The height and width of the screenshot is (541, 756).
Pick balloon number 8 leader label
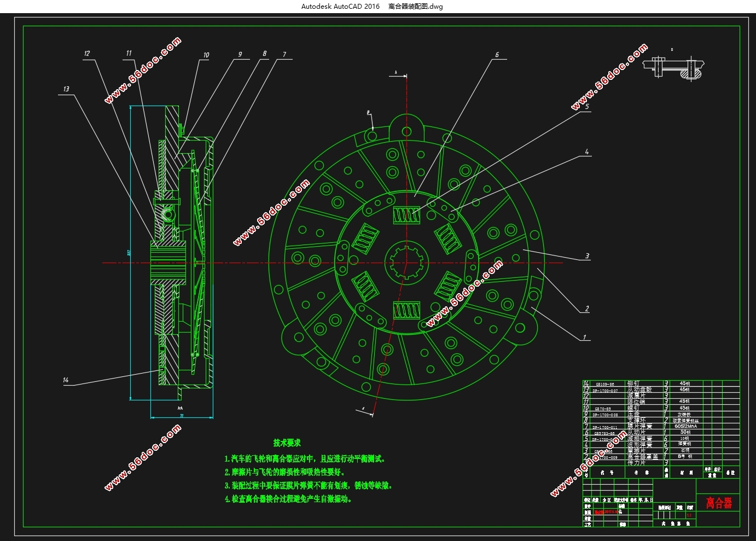tap(264, 54)
